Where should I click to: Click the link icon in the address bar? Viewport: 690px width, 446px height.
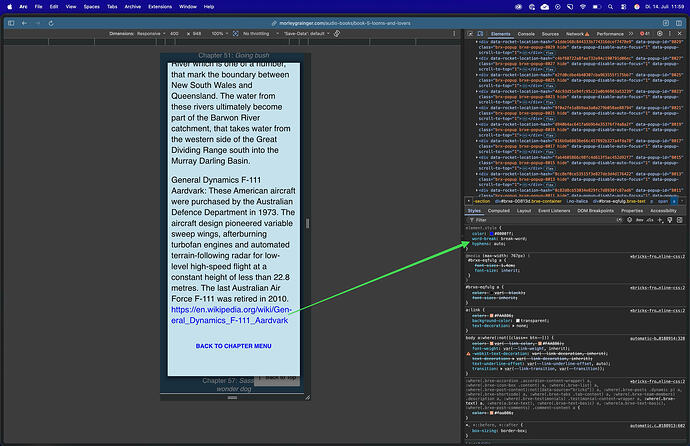click(274, 23)
